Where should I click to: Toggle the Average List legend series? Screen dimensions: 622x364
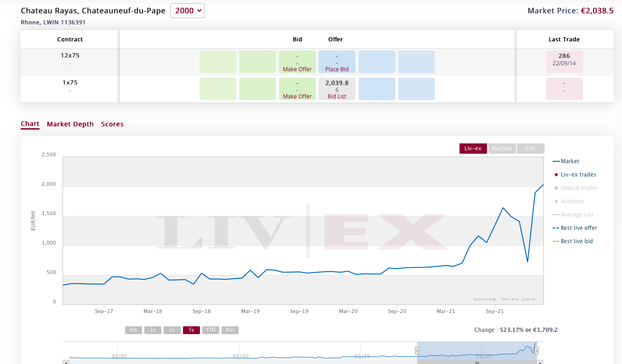(x=573, y=215)
